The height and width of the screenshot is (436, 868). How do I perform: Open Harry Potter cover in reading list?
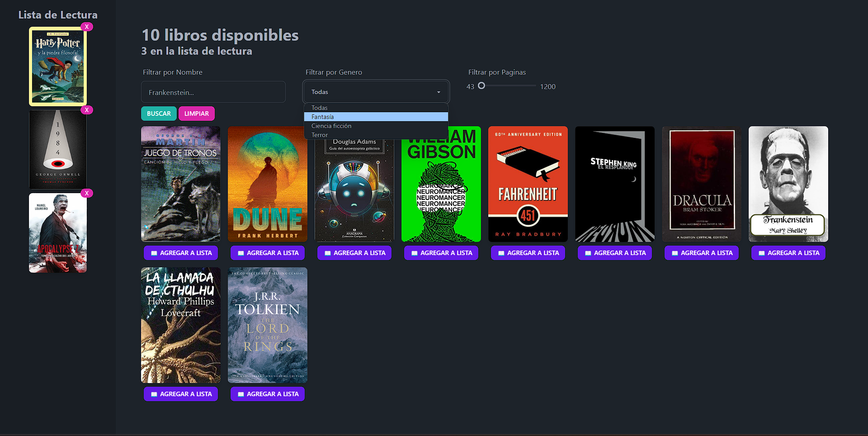[58, 66]
